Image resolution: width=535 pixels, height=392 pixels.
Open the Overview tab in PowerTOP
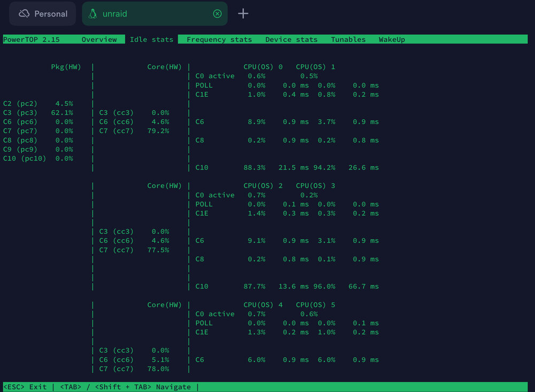point(99,40)
